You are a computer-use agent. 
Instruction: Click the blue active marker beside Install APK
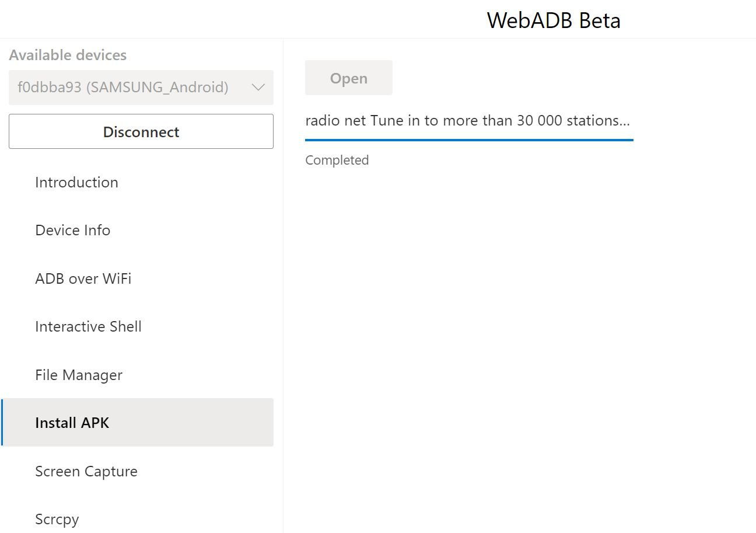pos(2,423)
